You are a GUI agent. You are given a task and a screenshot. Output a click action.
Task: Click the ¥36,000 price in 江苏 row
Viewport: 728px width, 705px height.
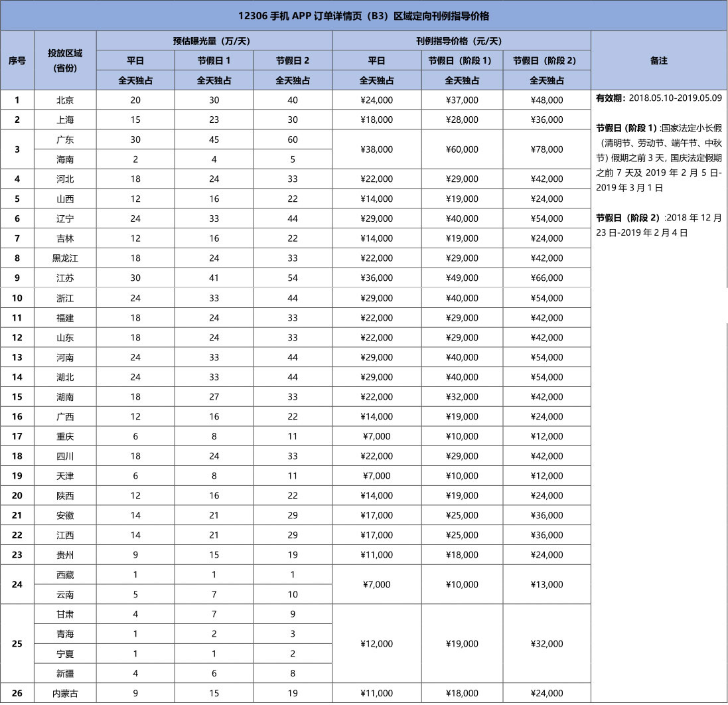point(376,277)
